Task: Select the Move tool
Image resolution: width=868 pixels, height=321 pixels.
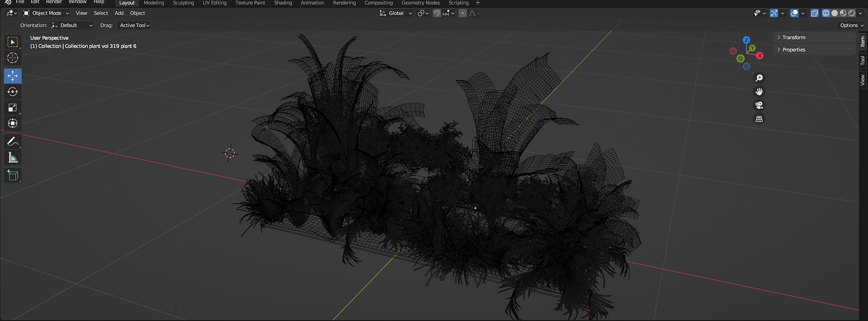Action: pyautogui.click(x=13, y=76)
